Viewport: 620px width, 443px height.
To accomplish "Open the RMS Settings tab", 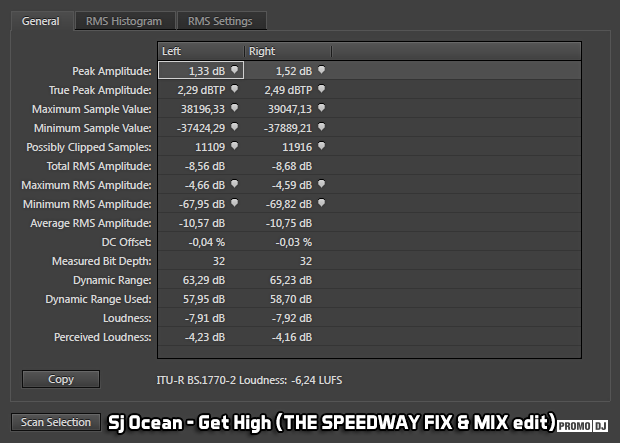I will point(220,21).
